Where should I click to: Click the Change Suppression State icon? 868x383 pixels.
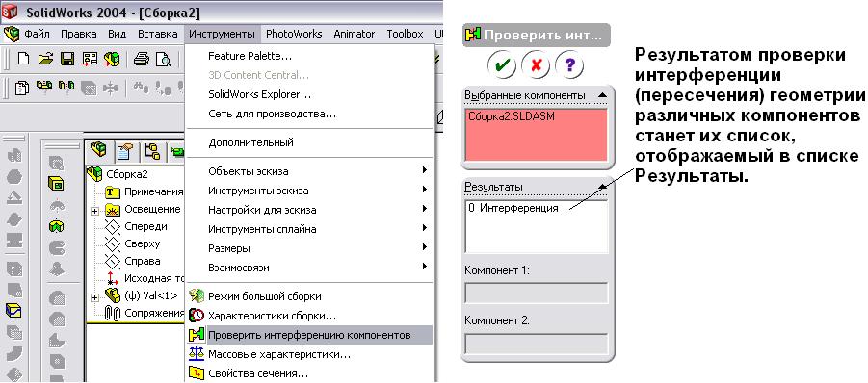[x=66, y=88]
